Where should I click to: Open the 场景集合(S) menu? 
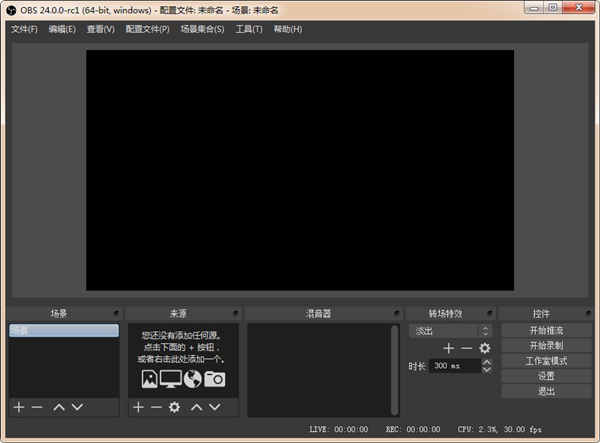click(x=202, y=29)
